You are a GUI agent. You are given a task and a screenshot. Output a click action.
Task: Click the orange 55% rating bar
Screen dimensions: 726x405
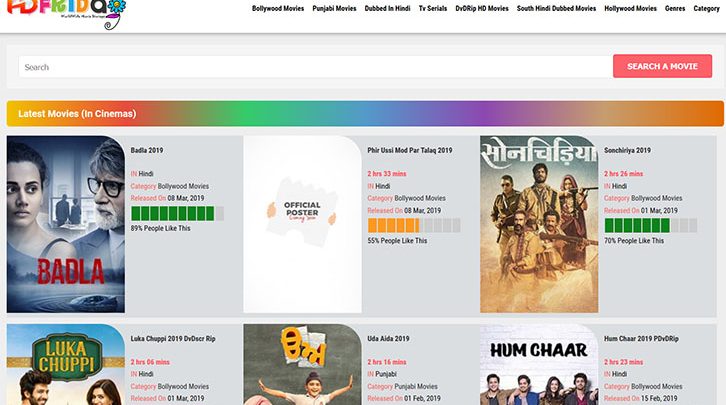(x=414, y=225)
